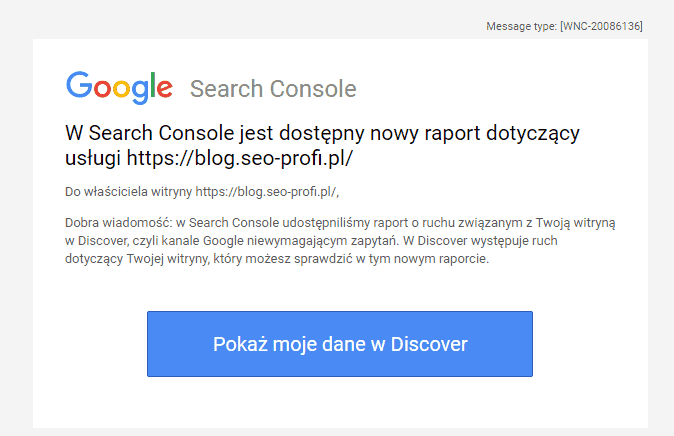
Task: Click the "Message type:" label
Action: point(521,26)
